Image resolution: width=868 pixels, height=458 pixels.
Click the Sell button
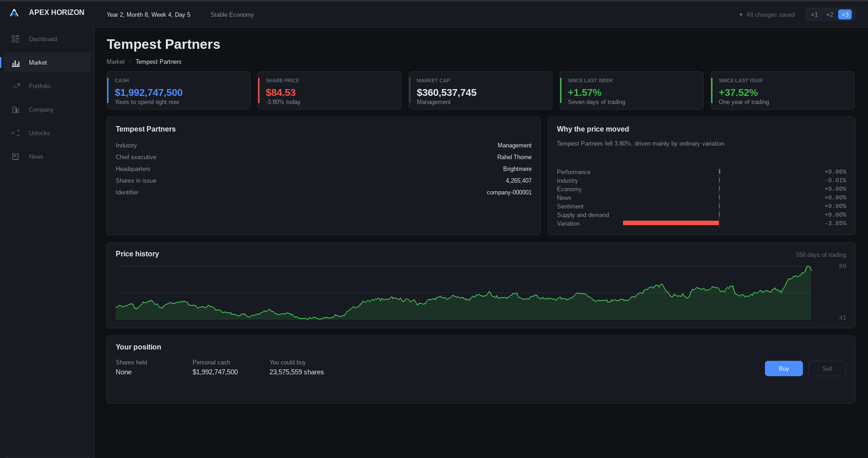pos(827,368)
